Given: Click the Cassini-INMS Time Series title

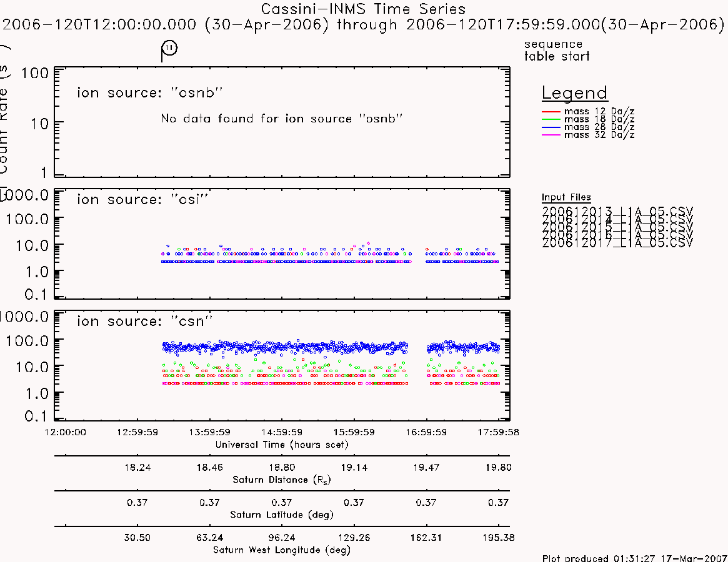Looking at the screenshot, I should (363, 9).
